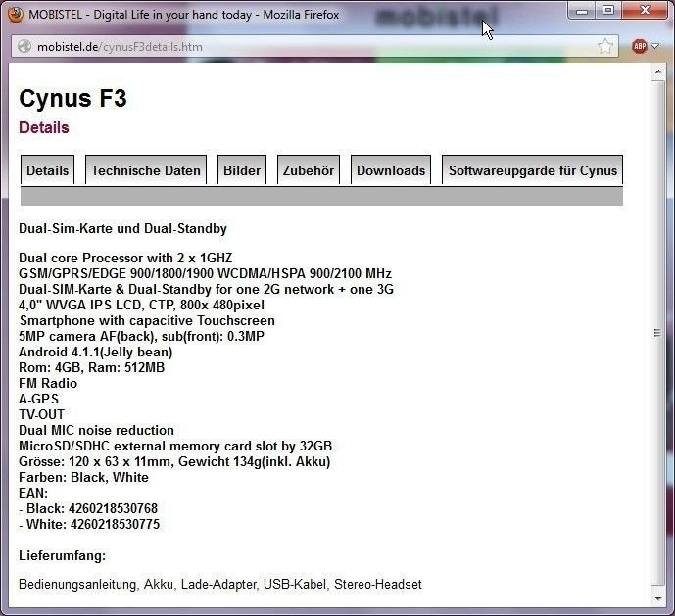
Task: Click 'Smartphone with capacitive Touchscreen' text
Action: pos(147,320)
